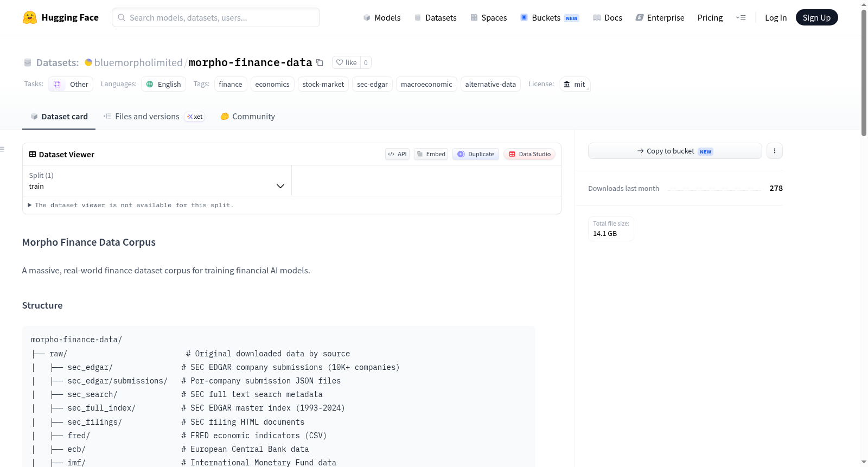Click Copy to bucket button
The width and height of the screenshot is (868, 467).
point(675,151)
